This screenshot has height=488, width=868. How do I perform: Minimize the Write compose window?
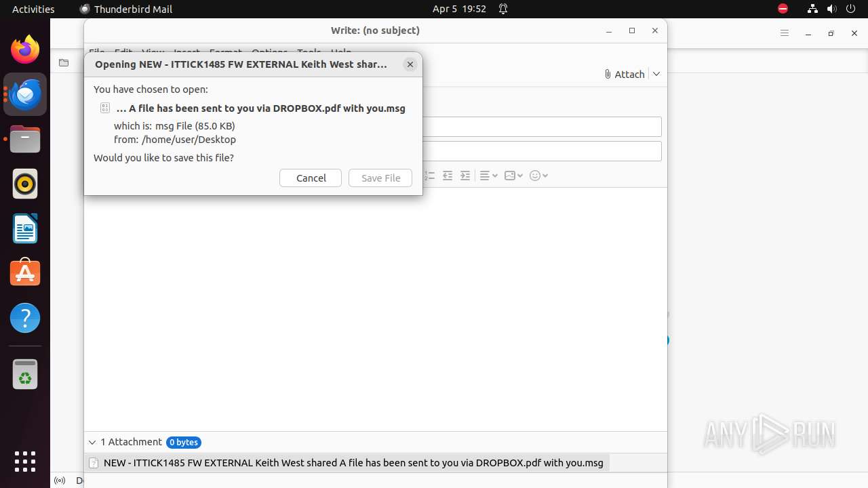(x=609, y=30)
